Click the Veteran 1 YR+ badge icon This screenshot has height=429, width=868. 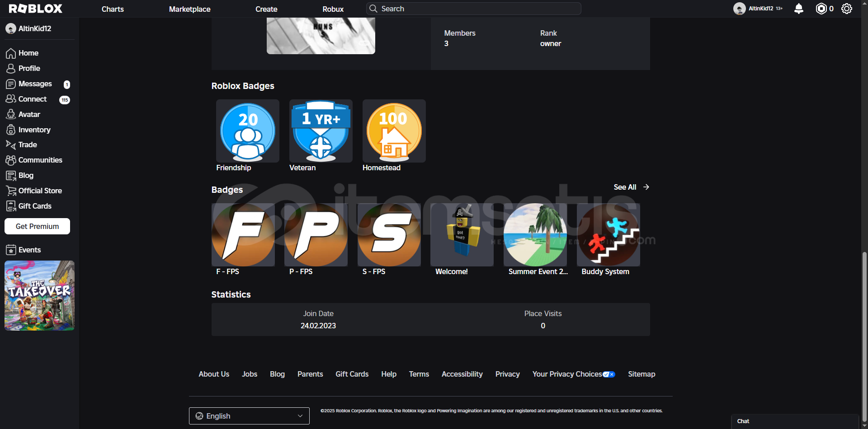(321, 131)
